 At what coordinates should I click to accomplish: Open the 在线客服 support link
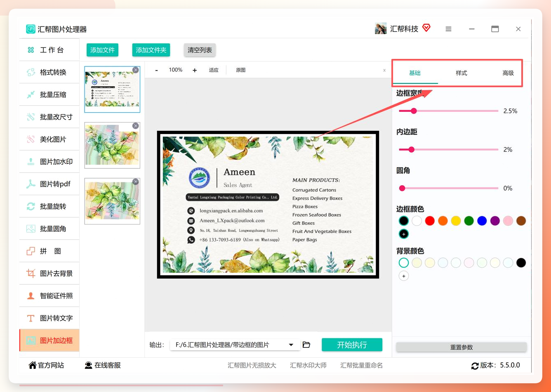point(103,365)
